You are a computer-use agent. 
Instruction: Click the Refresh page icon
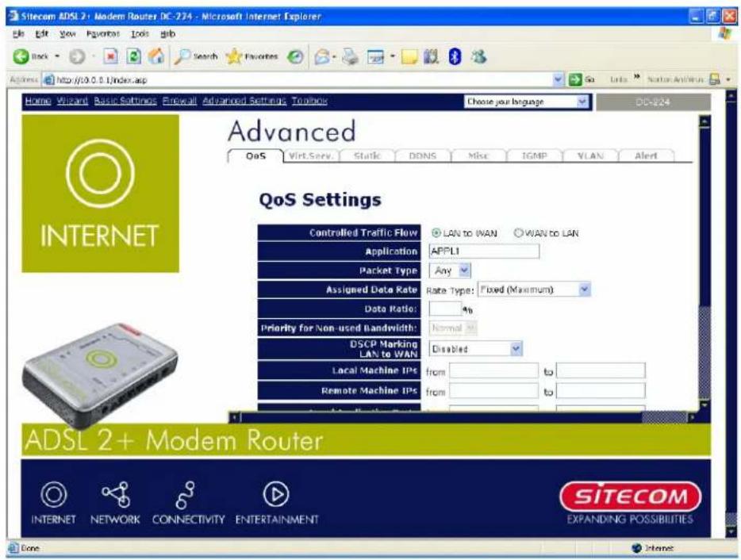coord(134,56)
